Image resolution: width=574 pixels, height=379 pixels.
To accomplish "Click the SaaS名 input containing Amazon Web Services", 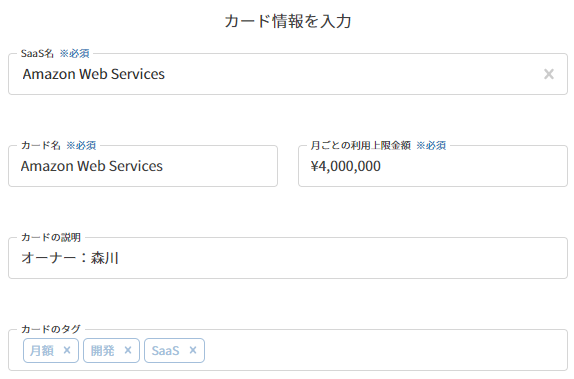I will (x=288, y=74).
